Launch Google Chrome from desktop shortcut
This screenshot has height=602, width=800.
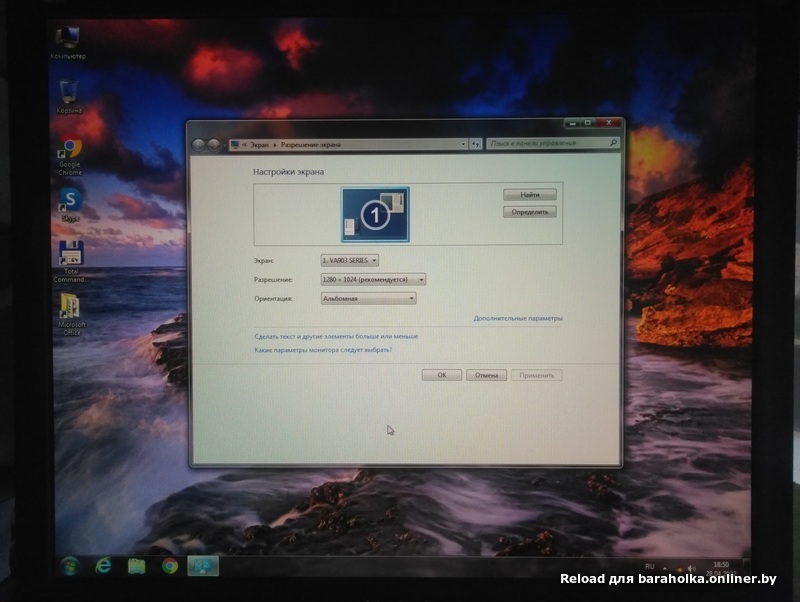pos(70,156)
